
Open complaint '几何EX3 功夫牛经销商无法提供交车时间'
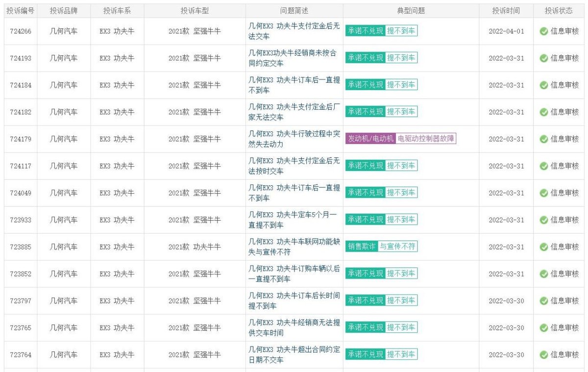click(x=294, y=328)
